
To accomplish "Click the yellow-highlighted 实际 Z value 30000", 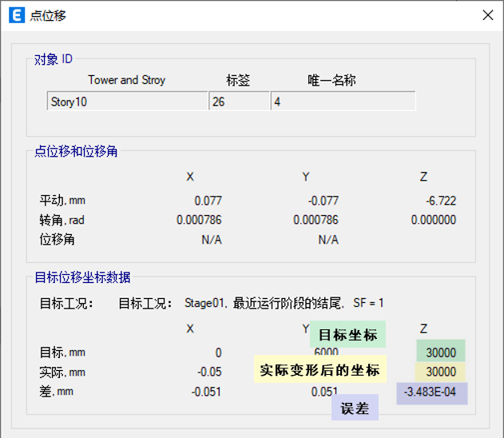I will tap(440, 372).
